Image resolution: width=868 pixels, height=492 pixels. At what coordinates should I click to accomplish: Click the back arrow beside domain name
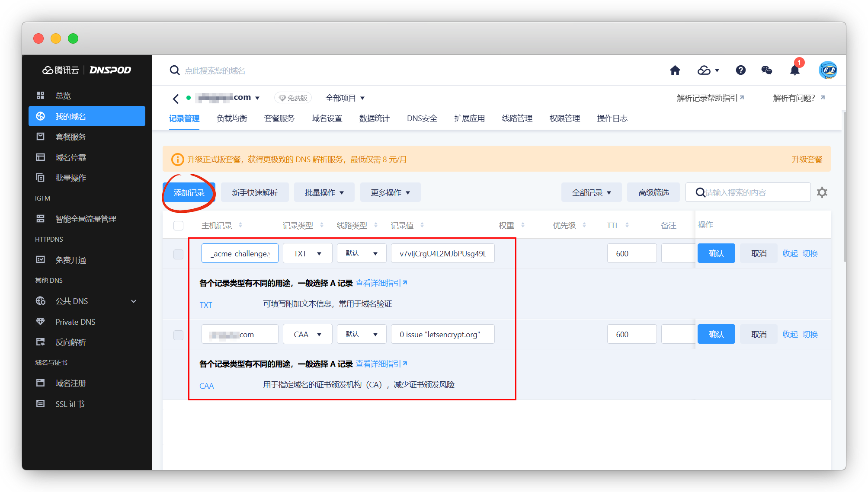pyautogui.click(x=176, y=99)
